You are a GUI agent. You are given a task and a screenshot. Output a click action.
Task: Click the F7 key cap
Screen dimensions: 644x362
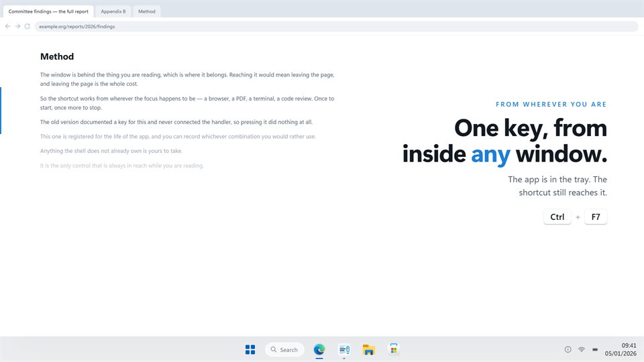596,217
